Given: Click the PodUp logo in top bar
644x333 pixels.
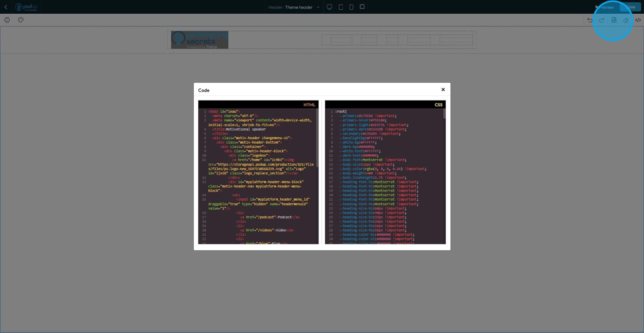Looking at the screenshot, I should click(x=26, y=7).
